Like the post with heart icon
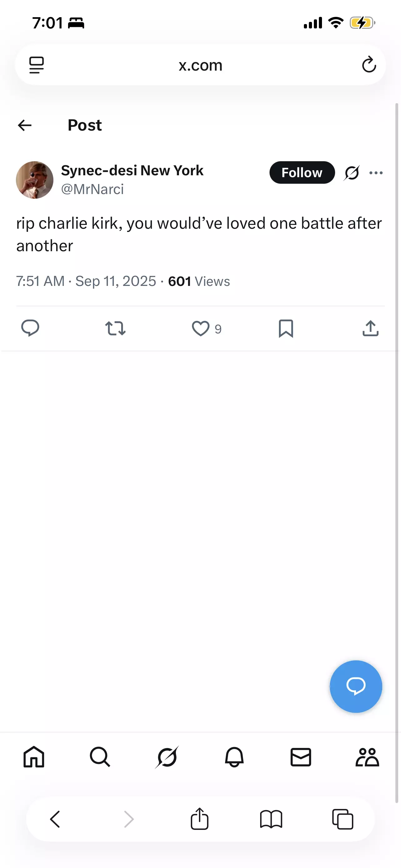401x868 pixels. [x=201, y=328]
